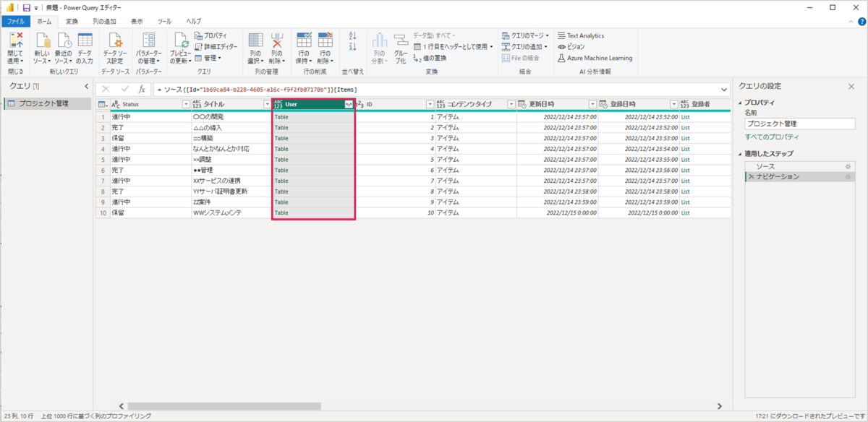868x422 pixels.
Task: Click the すべてのプロパティ link
Action: pyautogui.click(x=772, y=137)
